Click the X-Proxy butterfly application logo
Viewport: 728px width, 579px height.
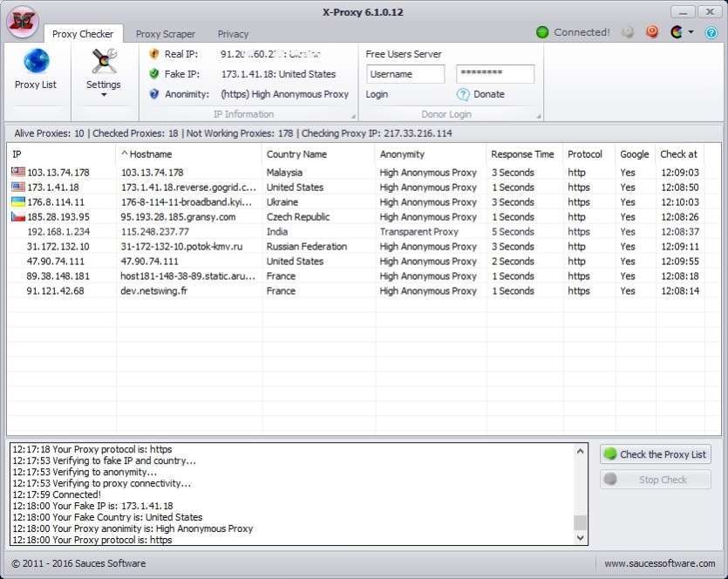[23, 22]
